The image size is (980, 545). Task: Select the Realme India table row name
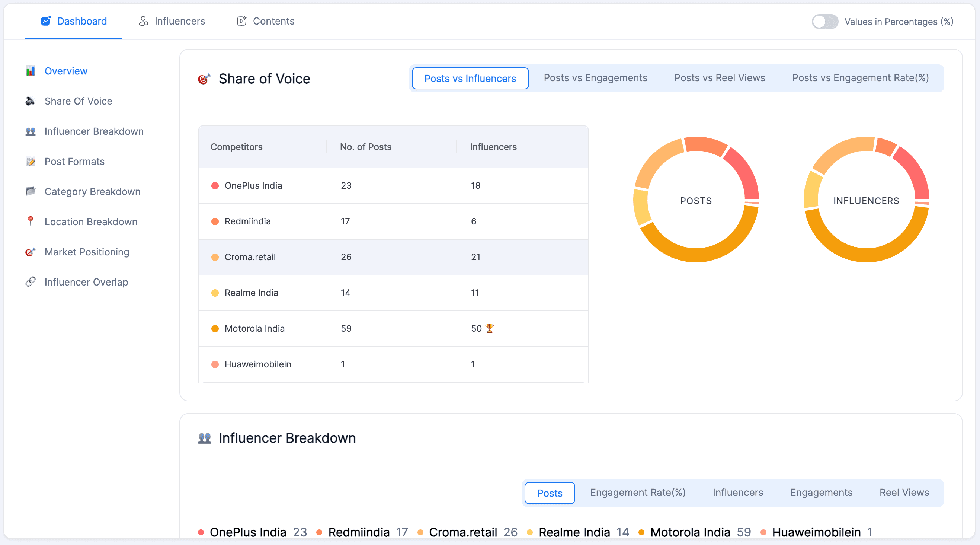tap(252, 293)
